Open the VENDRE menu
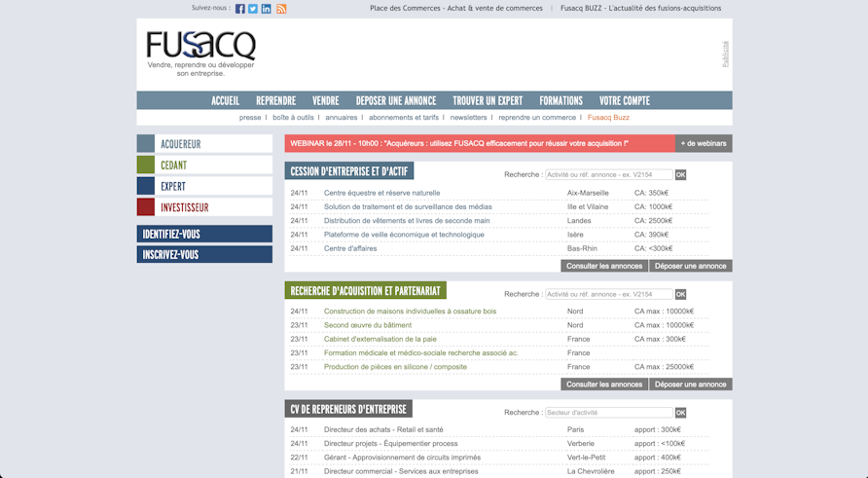The height and width of the screenshot is (478, 868). [325, 101]
